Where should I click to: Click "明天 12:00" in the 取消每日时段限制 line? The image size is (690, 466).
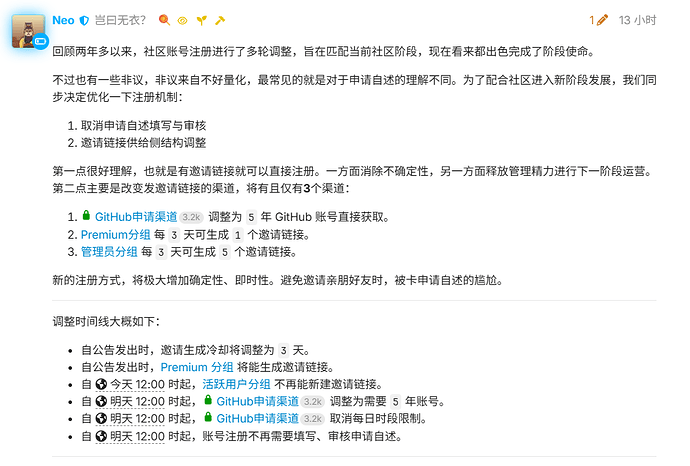137,419
